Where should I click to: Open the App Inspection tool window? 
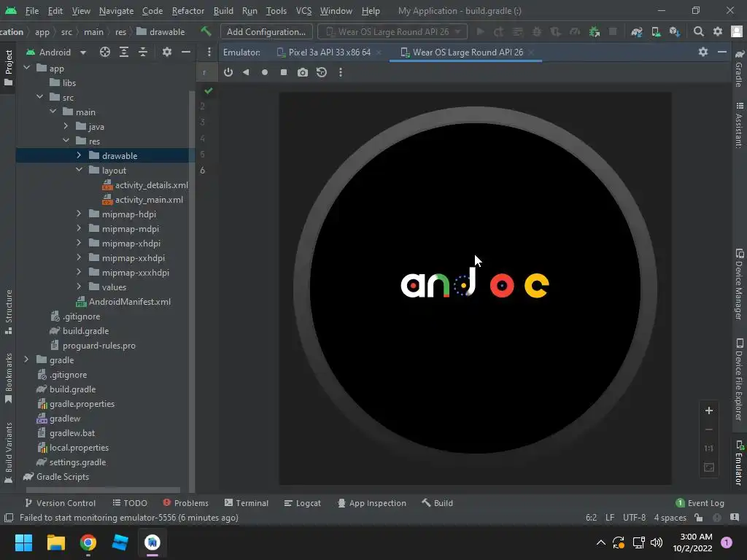coord(372,503)
